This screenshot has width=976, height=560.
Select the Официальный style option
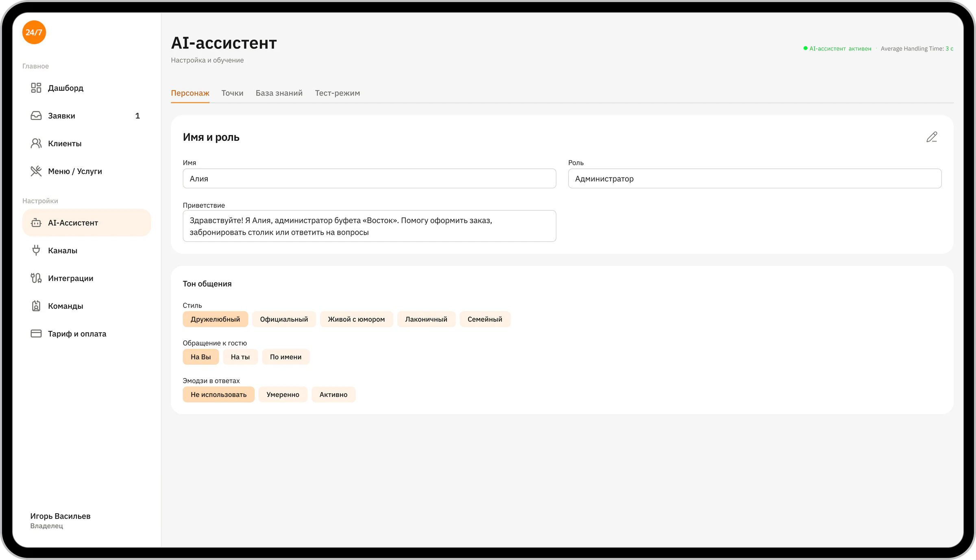coord(284,319)
